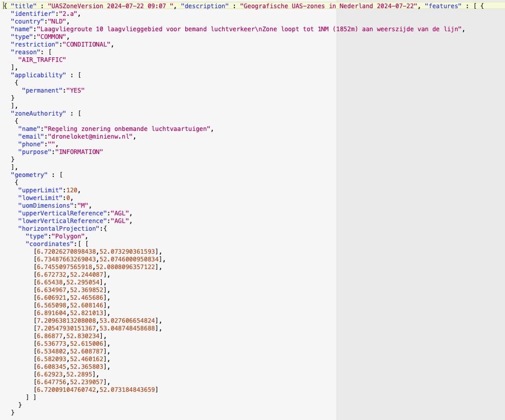Click the "type":"Polygon" line
The width and height of the screenshot is (505, 420).
pos(57,236)
